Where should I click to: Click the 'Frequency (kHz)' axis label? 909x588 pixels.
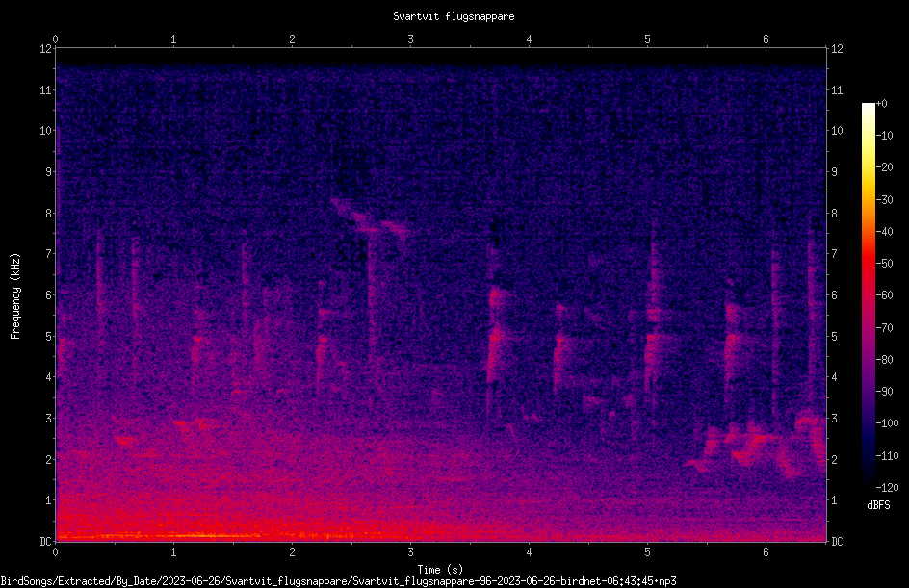15,295
